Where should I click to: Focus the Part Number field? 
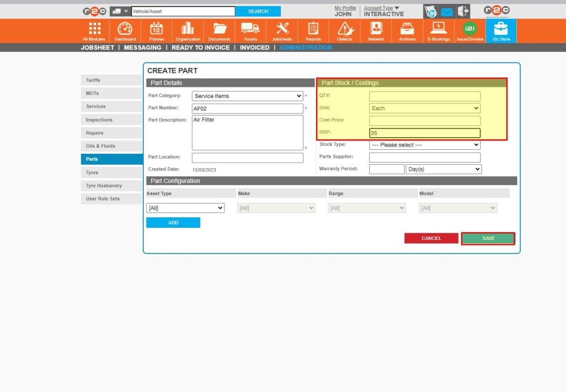pos(247,109)
